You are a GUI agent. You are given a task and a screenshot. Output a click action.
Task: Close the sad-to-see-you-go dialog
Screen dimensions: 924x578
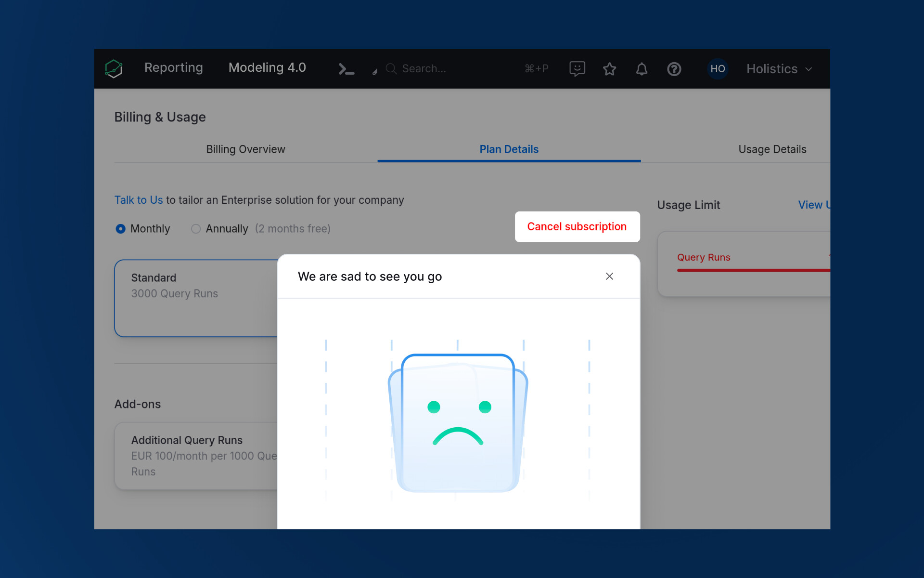609,276
